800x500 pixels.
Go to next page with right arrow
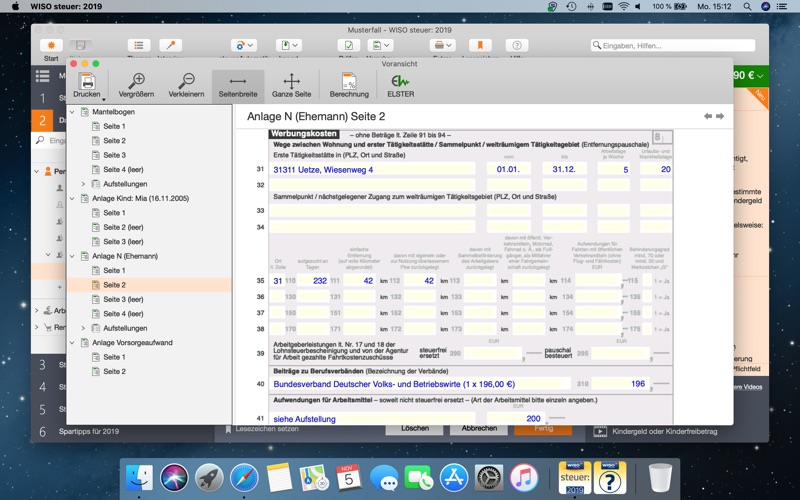[719, 116]
